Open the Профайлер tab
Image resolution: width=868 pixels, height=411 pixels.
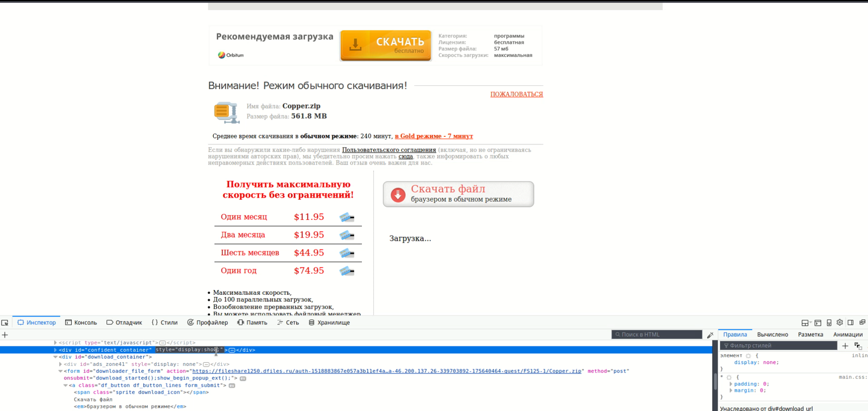(208, 323)
